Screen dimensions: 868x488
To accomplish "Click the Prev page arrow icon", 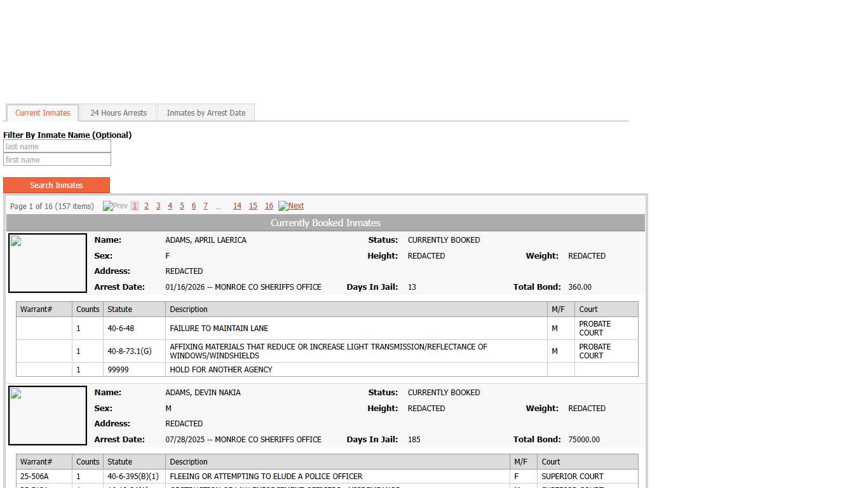I will (x=107, y=206).
